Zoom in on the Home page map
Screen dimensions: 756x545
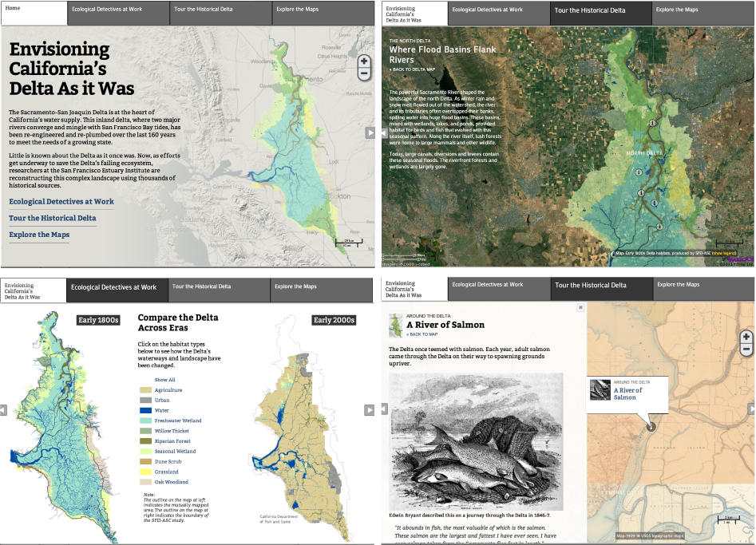(x=364, y=61)
